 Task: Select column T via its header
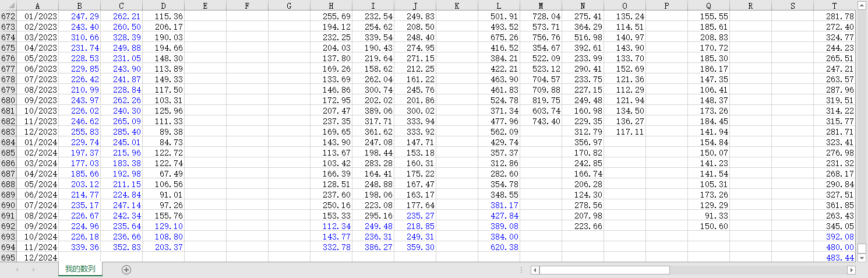point(834,5)
